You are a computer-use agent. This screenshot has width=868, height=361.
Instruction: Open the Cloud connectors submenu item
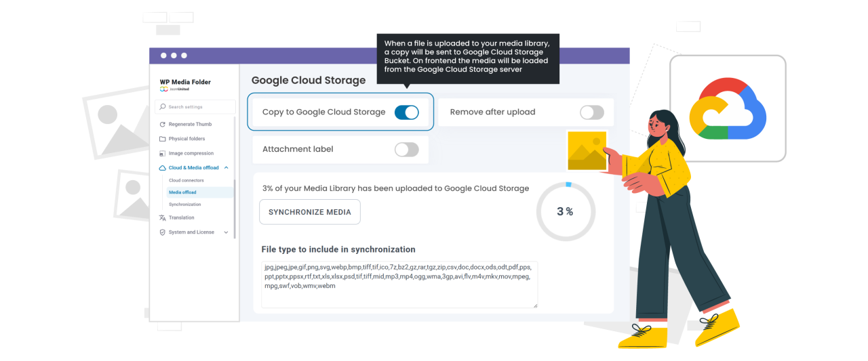pyautogui.click(x=186, y=181)
